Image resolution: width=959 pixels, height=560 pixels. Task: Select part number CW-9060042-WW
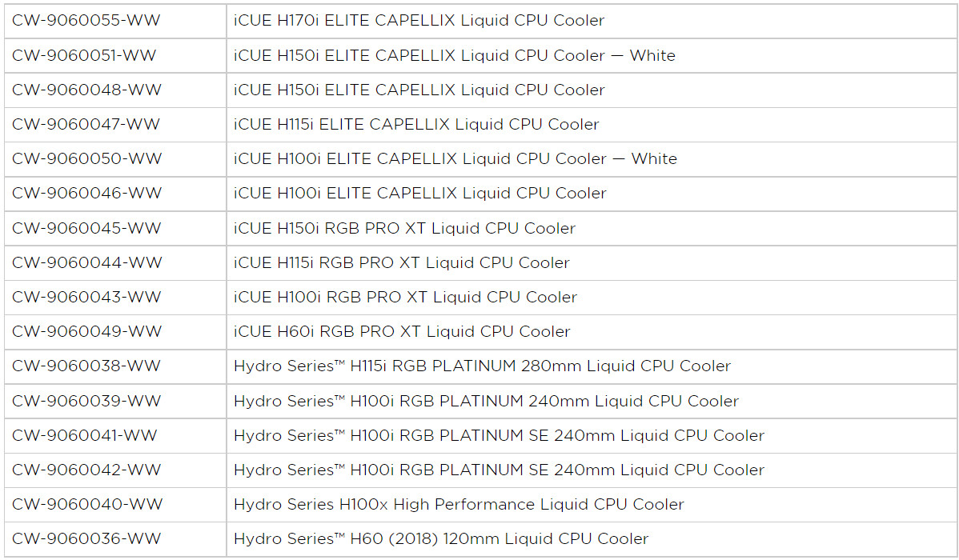(86, 470)
